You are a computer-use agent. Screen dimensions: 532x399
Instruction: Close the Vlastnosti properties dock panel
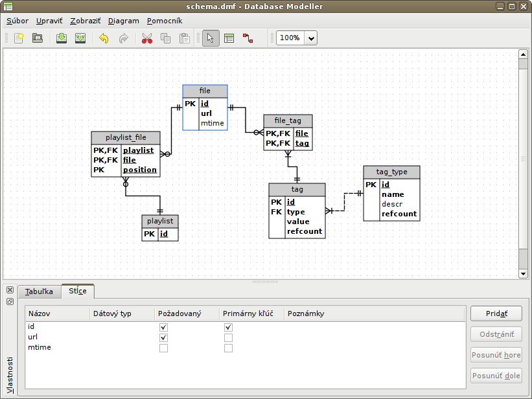[x=10, y=290]
